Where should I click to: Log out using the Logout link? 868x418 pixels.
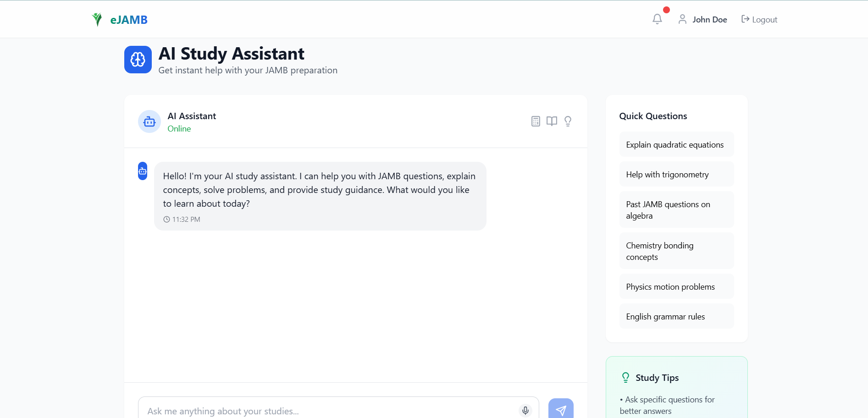click(759, 19)
